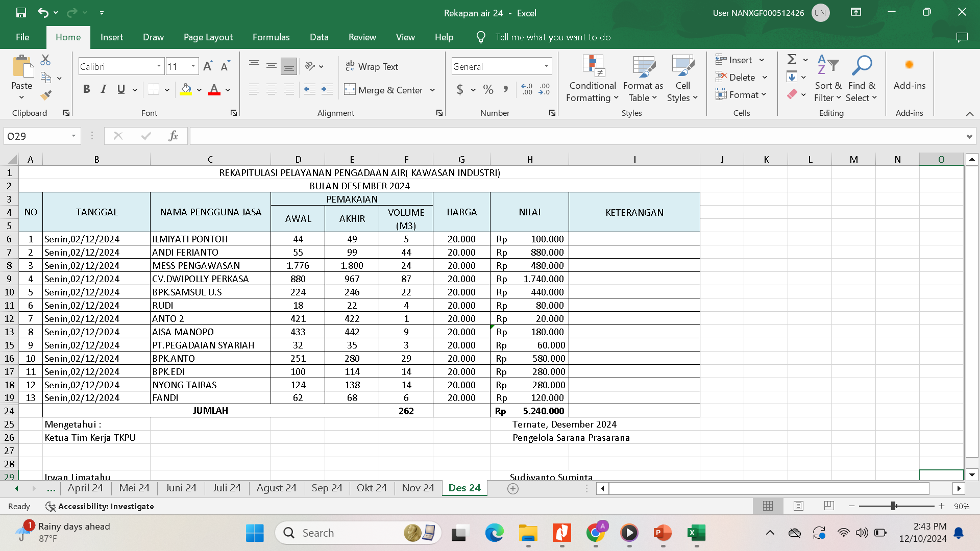Open the Calibri font name dropdown
This screenshot has width=980, height=551.
pos(159,66)
